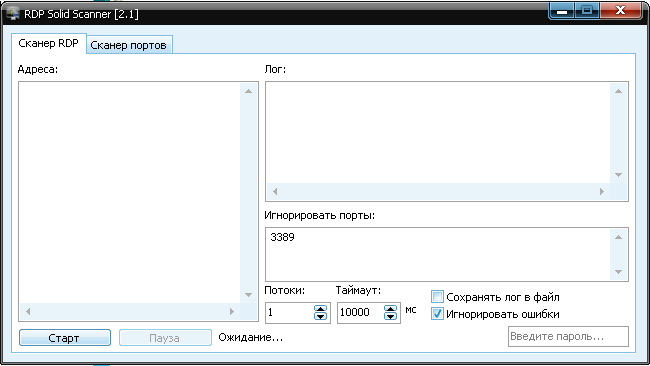Screen dimensions: 650x366
Task: Click the Старт button
Action: (x=65, y=338)
